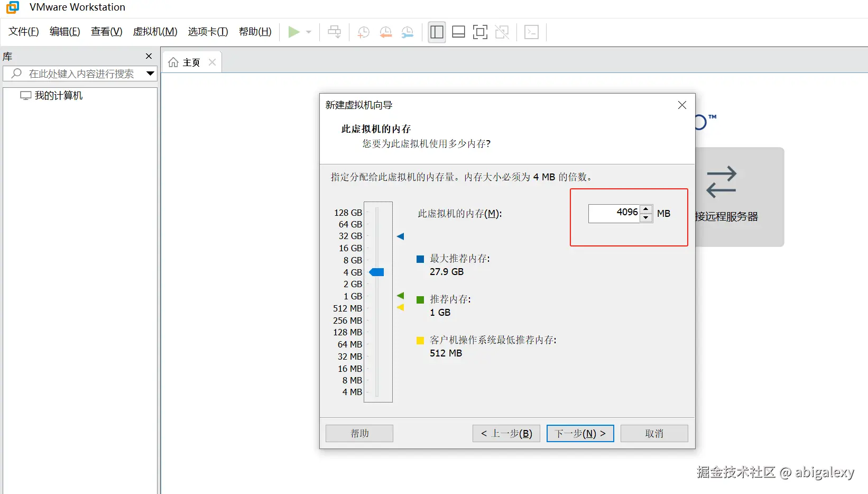The image size is (868, 494).
Task: Open the search filter options in library
Action: point(150,74)
